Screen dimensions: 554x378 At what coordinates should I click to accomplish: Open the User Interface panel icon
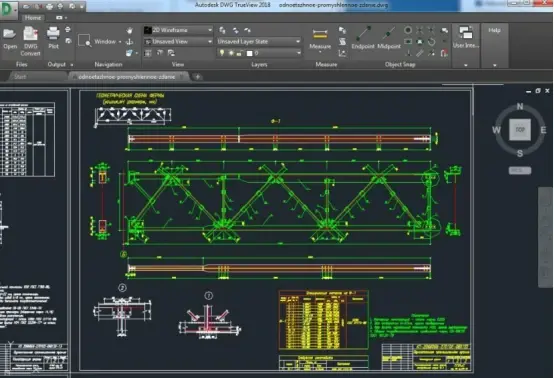(466, 33)
